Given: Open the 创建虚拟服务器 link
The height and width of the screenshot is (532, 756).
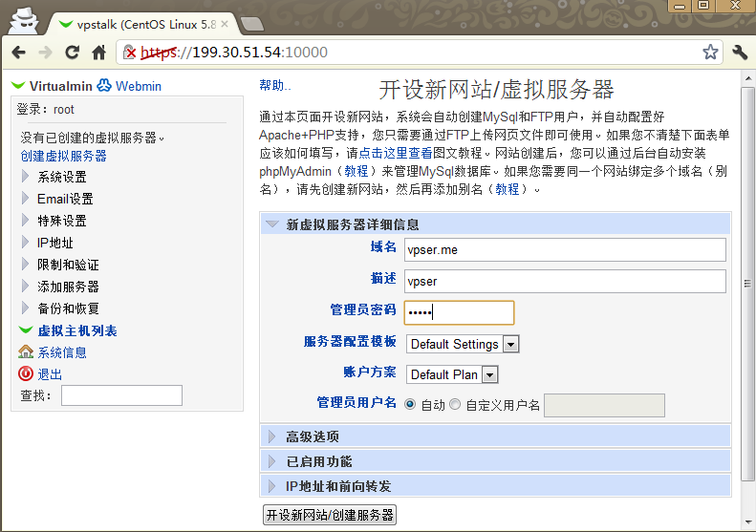Looking at the screenshot, I should pyautogui.click(x=64, y=156).
